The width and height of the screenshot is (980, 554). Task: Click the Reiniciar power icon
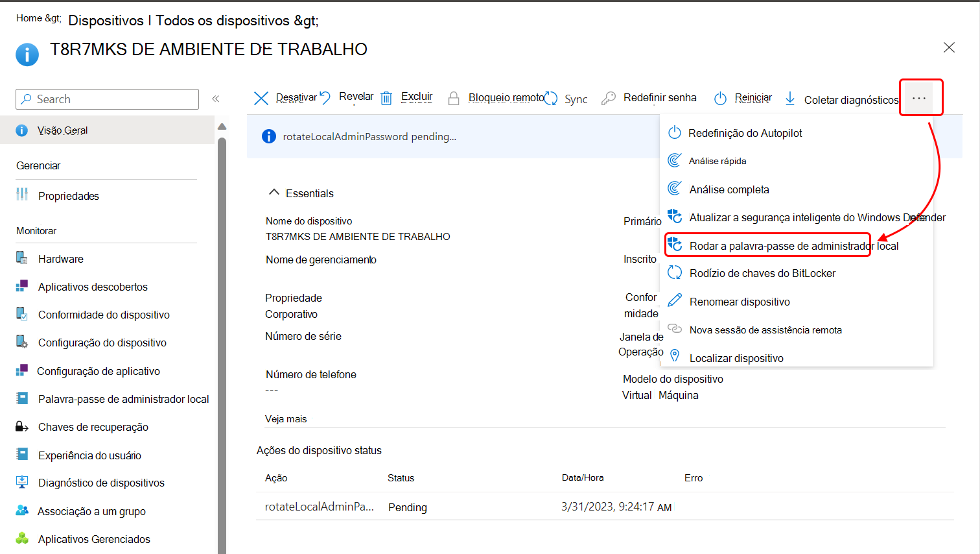tap(720, 99)
